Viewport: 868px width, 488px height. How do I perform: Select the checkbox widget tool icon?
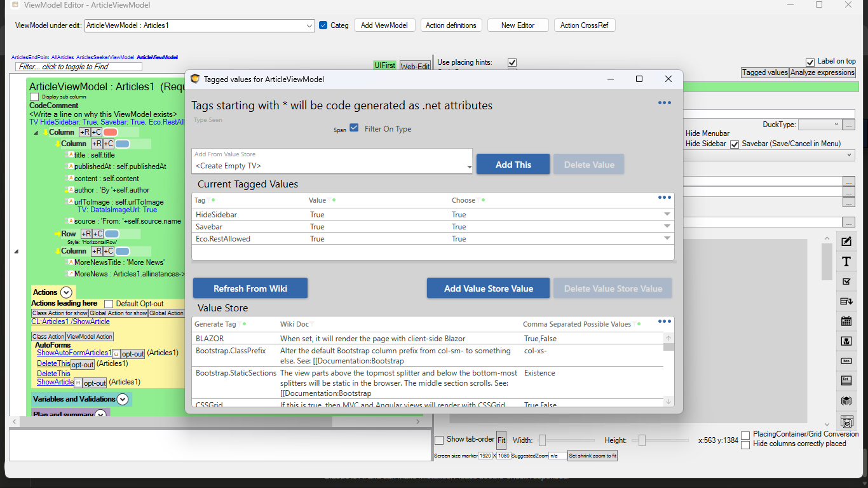pyautogui.click(x=846, y=281)
